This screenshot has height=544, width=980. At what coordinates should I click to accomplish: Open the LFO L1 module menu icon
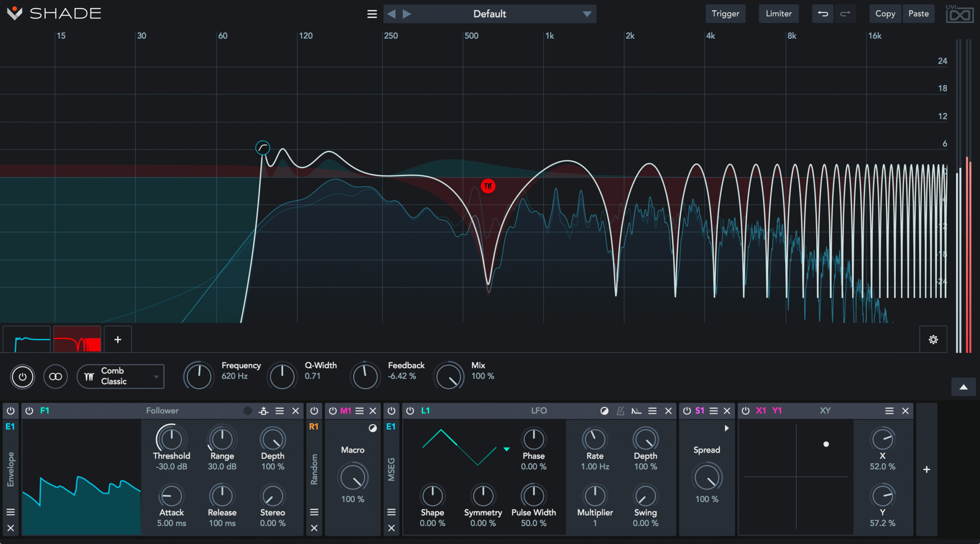tap(652, 411)
